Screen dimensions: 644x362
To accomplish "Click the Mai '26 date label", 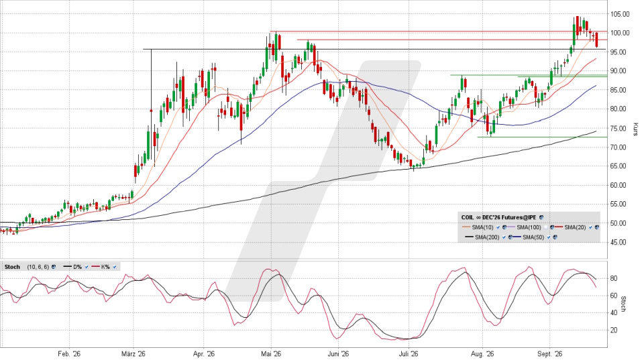I will pos(271,354).
